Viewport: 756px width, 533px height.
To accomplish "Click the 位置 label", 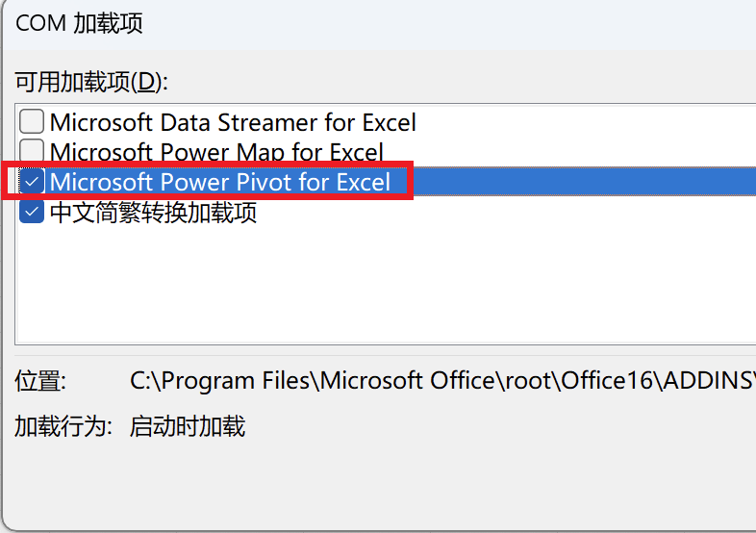I will 40,381.
